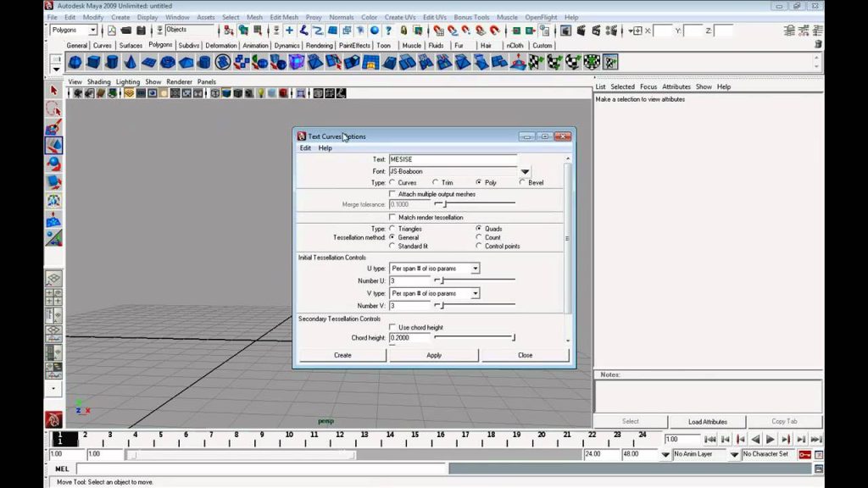Create a polygon plane from shelf
The image size is (868, 488).
coord(149,62)
